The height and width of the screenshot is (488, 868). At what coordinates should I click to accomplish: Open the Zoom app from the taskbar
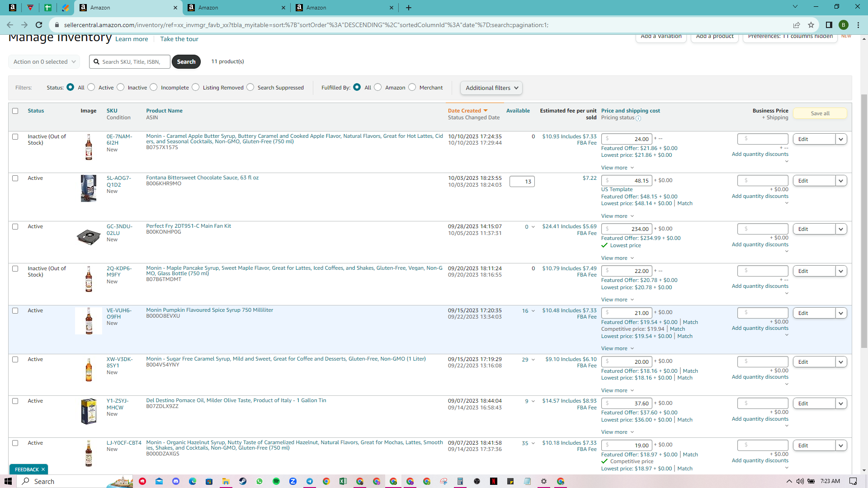[x=293, y=481]
